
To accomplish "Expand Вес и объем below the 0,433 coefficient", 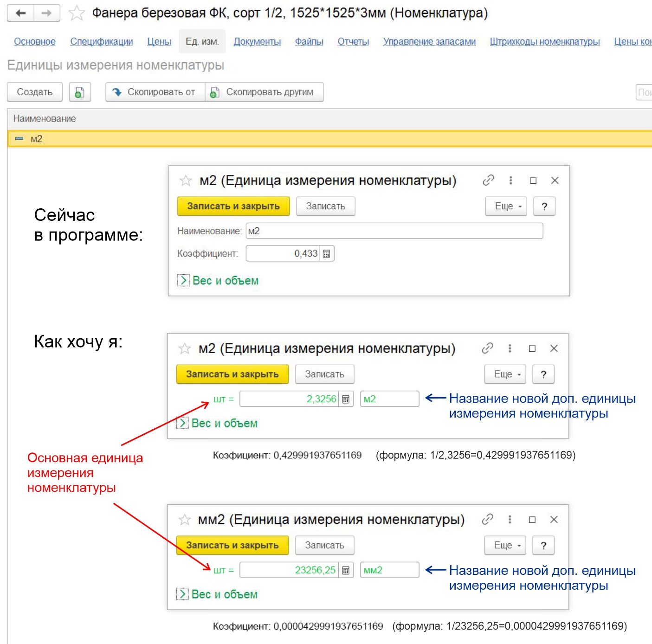I will click(183, 281).
